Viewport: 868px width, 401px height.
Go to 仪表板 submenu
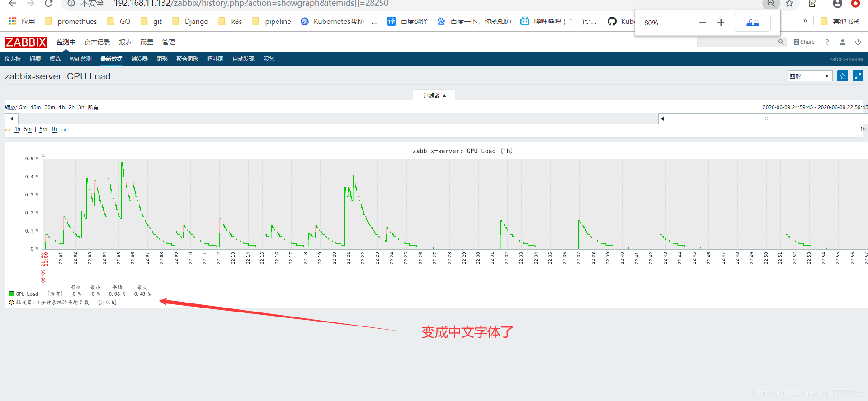[x=13, y=59]
